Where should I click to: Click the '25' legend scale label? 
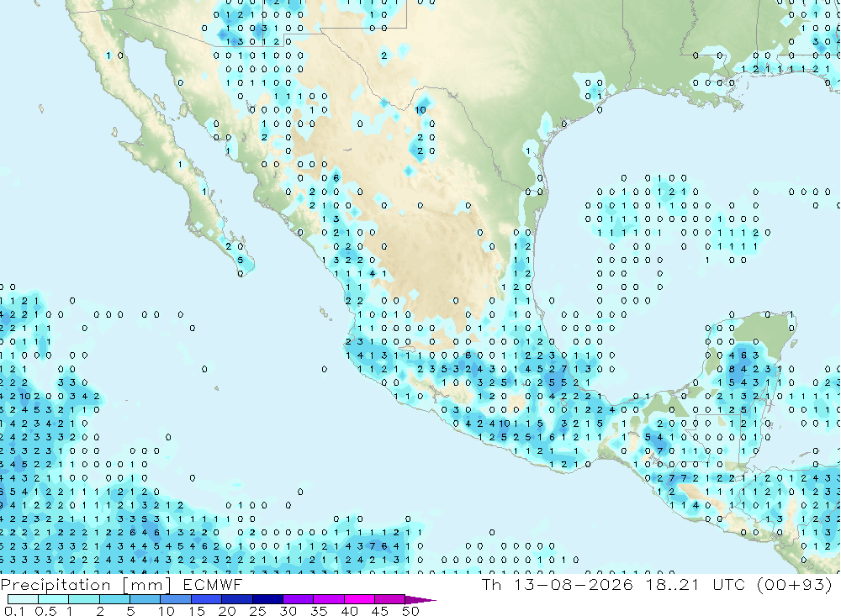[257, 611]
